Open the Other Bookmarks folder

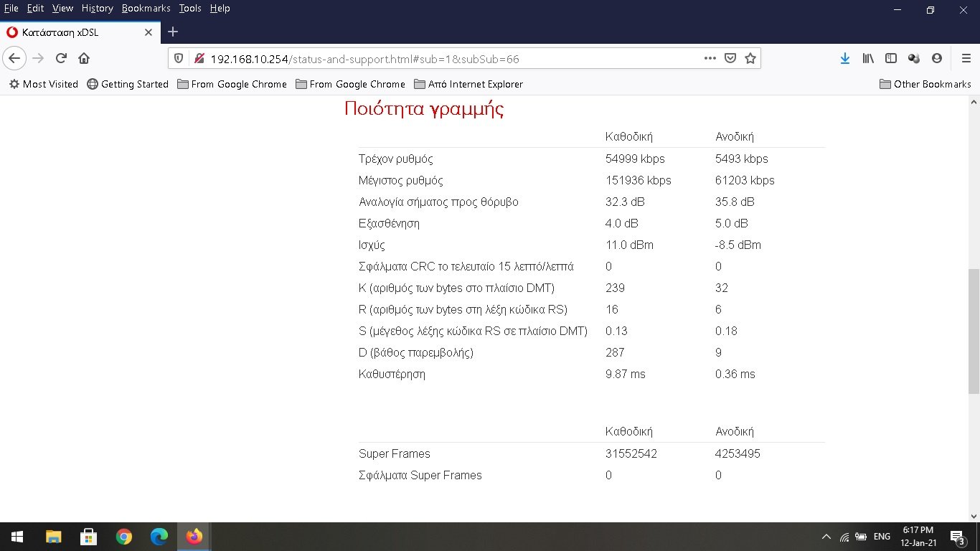coord(925,84)
